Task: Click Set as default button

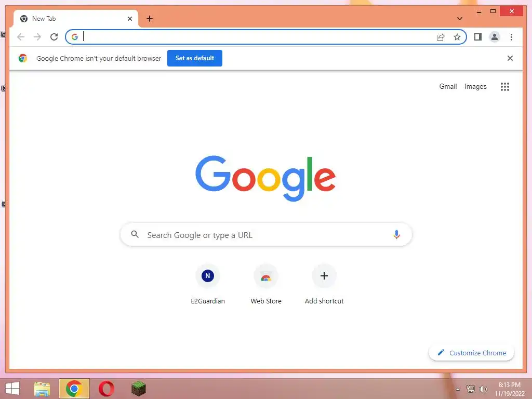Action: coord(194,58)
